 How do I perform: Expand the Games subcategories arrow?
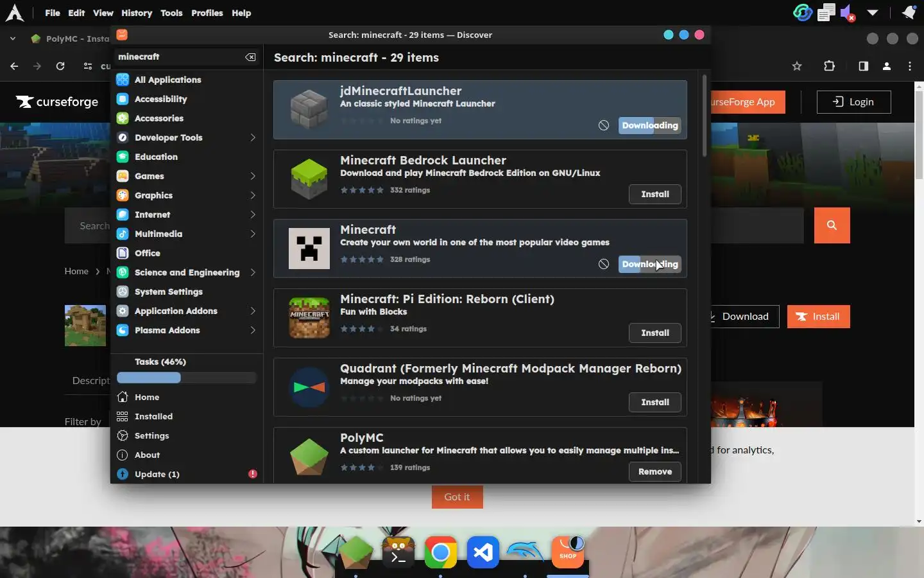pyautogui.click(x=253, y=176)
